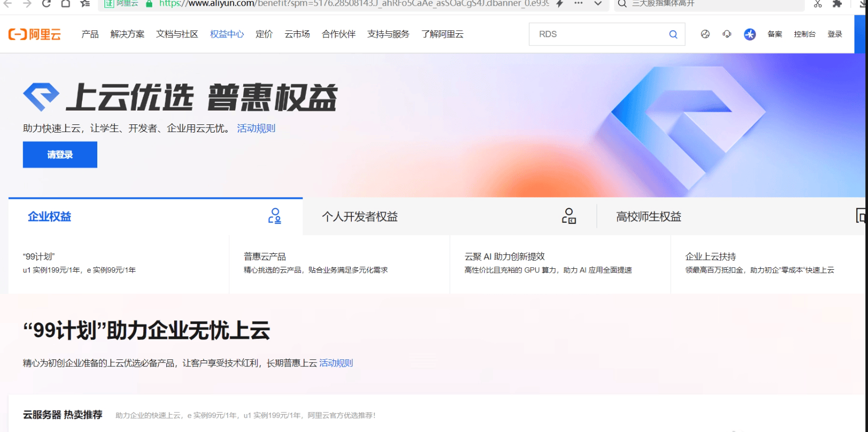Click the browser search box magnifier icon

(622, 4)
